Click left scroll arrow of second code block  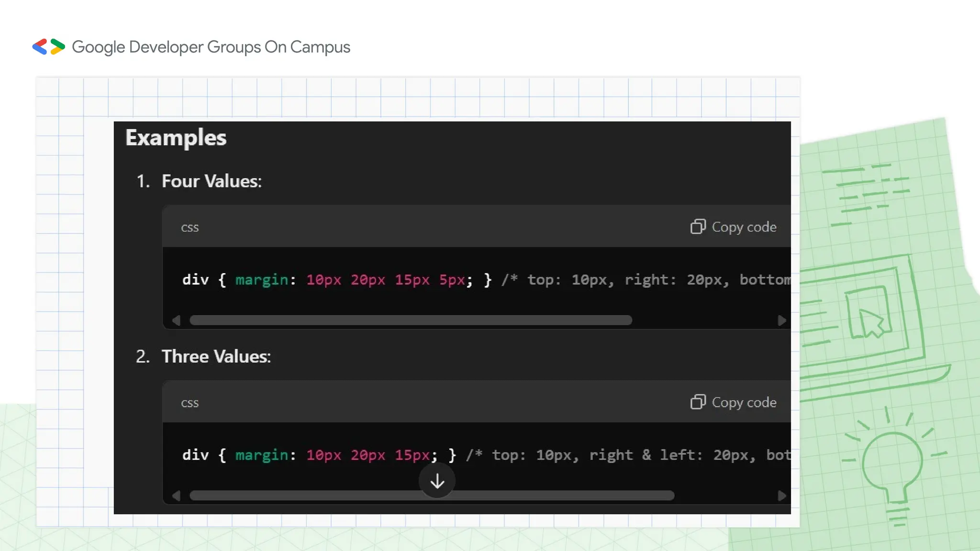176,496
